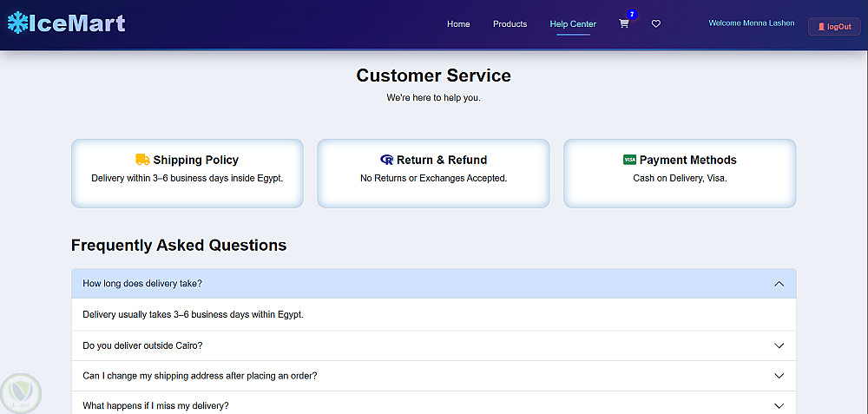Click the IceMart snowflake logo

(17, 23)
